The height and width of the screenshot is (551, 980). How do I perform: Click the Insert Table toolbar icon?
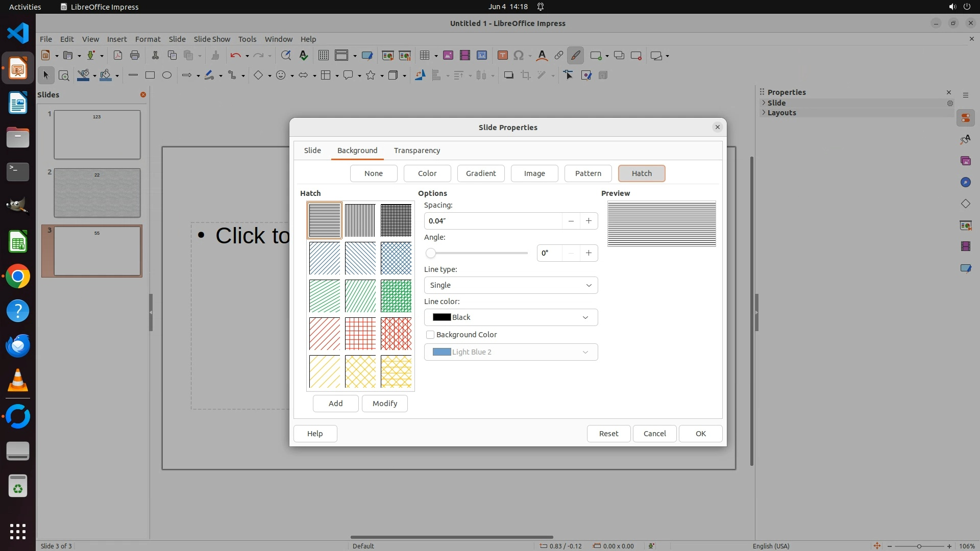coord(424,56)
